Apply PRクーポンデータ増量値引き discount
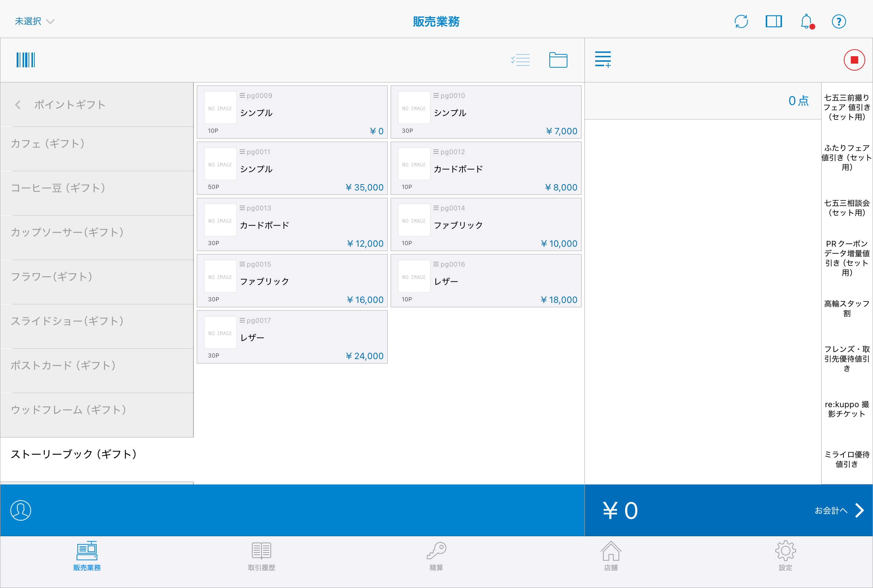Image resolution: width=873 pixels, height=588 pixels. [x=847, y=258]
